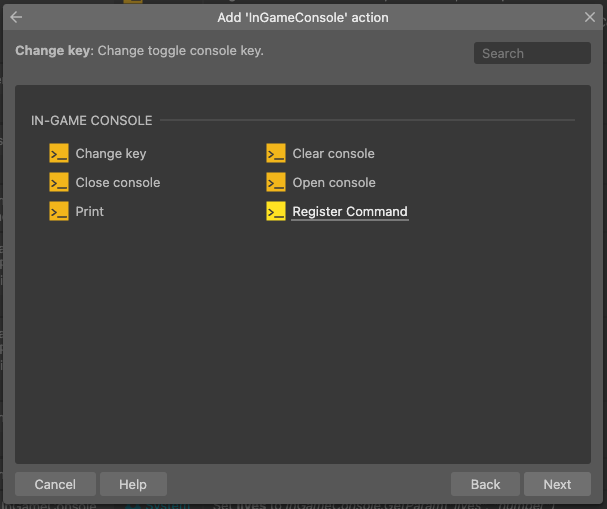Open Help for this dialog
Viewport: 607px width, 509px height.
coord(133,484)
